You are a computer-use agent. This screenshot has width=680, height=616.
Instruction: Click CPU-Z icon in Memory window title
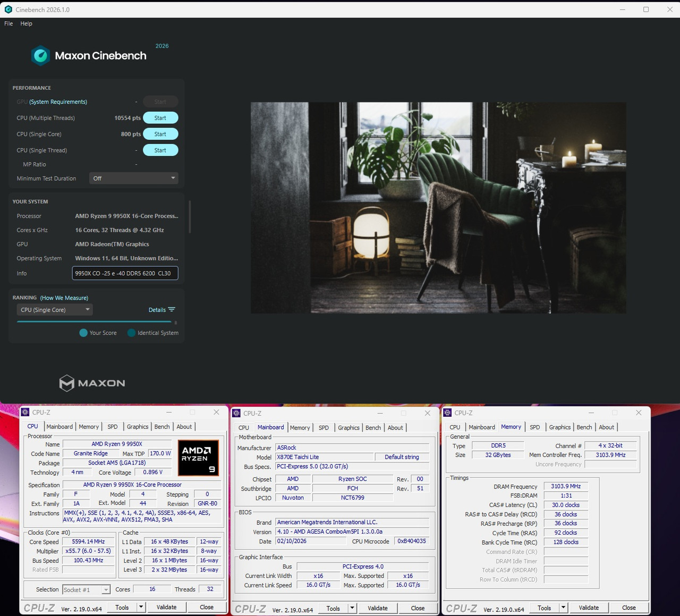click(447, 412)
